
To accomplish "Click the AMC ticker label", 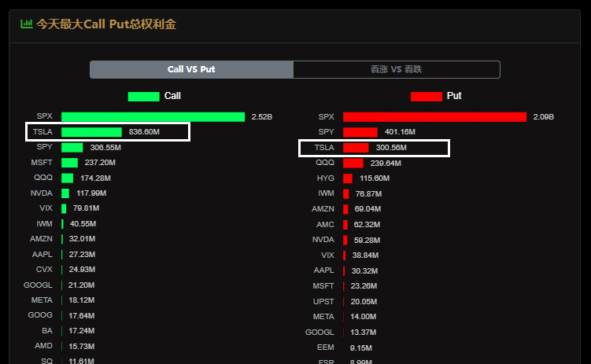I will coord(325,225).
